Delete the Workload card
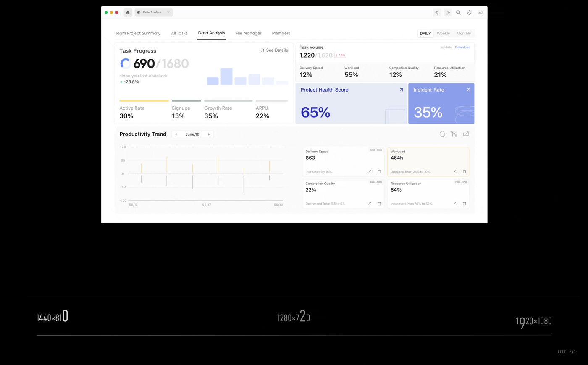This screenshot has height=365, width=588. tap(464, 172)
